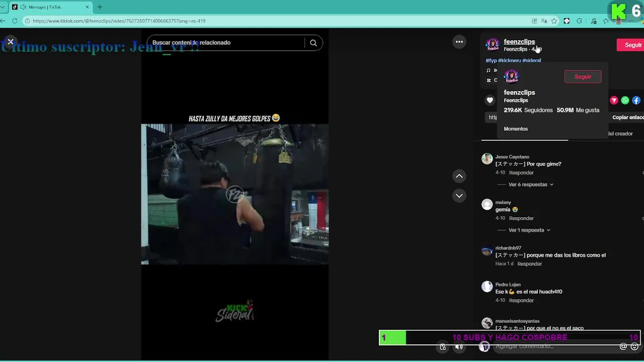
Task: Insert a mention with the @ icon
Action: click(x=623, y=346)
